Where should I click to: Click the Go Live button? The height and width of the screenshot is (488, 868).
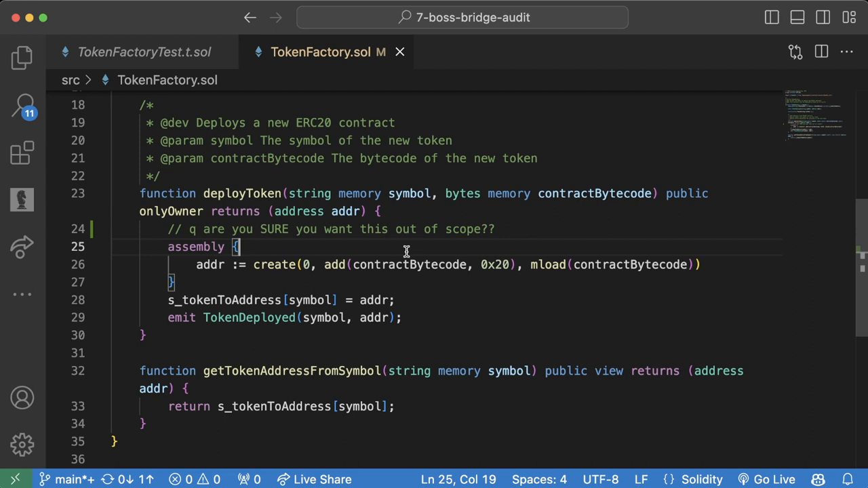pos(774,479)
